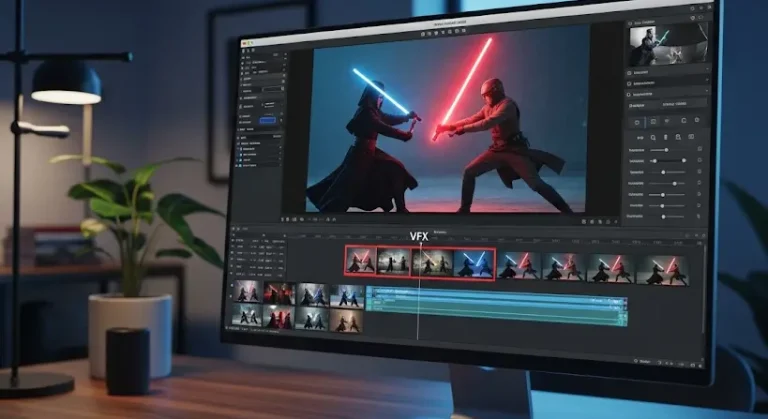
Task: Select the circle icon tab in the inspector
Action: coord(637,122)
